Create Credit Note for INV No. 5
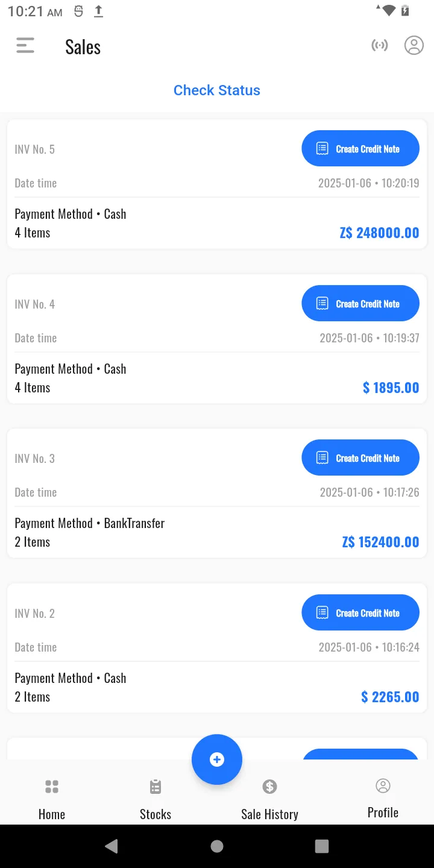 pos(360,148)
